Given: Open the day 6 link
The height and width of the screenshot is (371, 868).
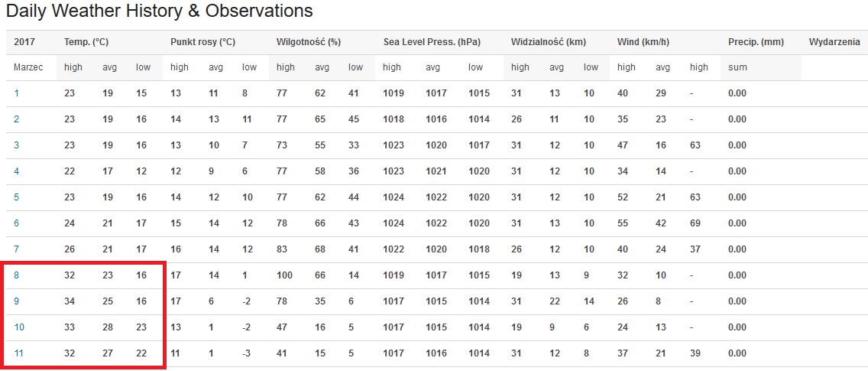Looking at the screenshot, I should click(17, 223).
